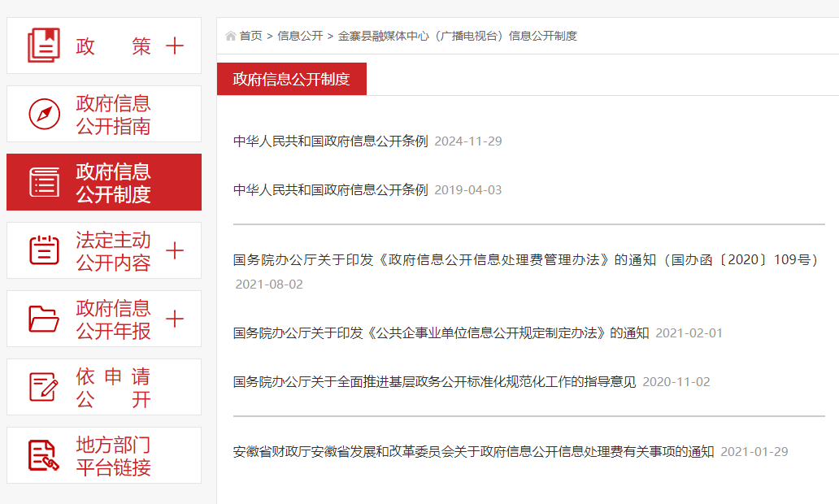Open 法定主动公开内容 sidebar label

113,251
